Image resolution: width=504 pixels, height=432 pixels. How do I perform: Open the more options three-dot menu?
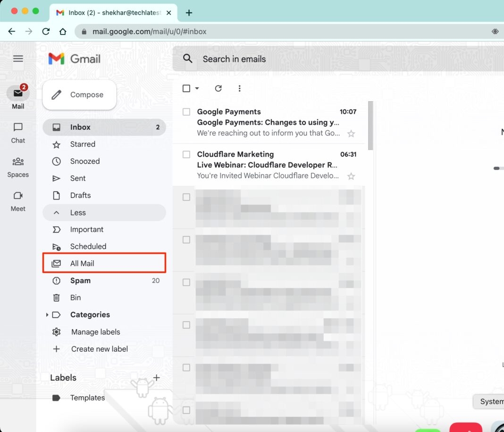point(239,88)
